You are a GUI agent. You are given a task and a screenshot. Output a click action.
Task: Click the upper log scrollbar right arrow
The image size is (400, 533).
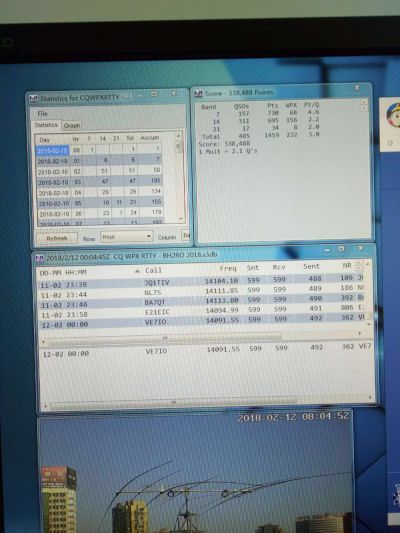coord(360,333)
